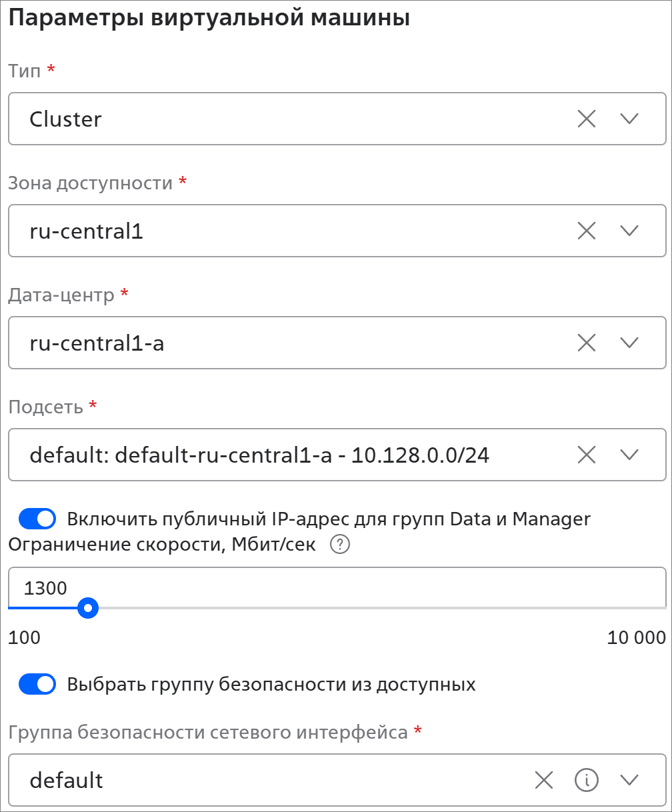Expand the Подсеть dropdown list
The width and height of the screenshot is (672, 812).
(629, 455)
